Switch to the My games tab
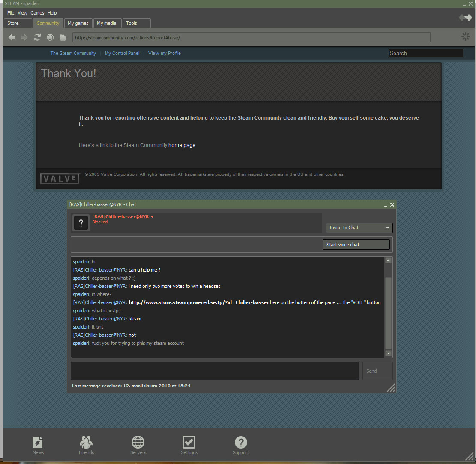The width and height of the screenshot is (476, 464). coord(78,23)
